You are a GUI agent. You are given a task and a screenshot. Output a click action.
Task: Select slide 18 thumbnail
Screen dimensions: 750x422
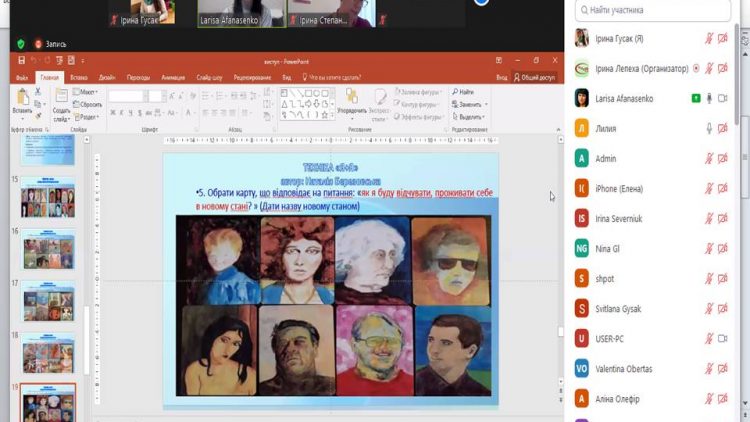pos(48,353)
